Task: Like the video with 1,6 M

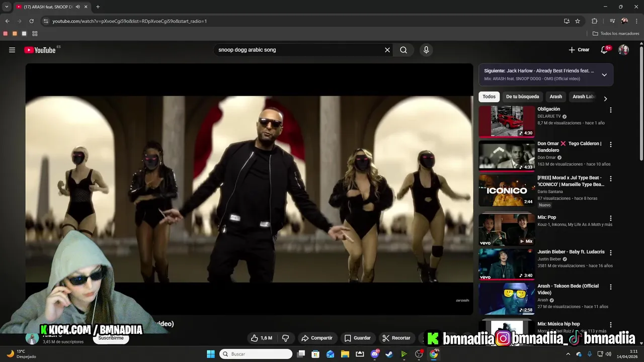Action: point(262,338)
